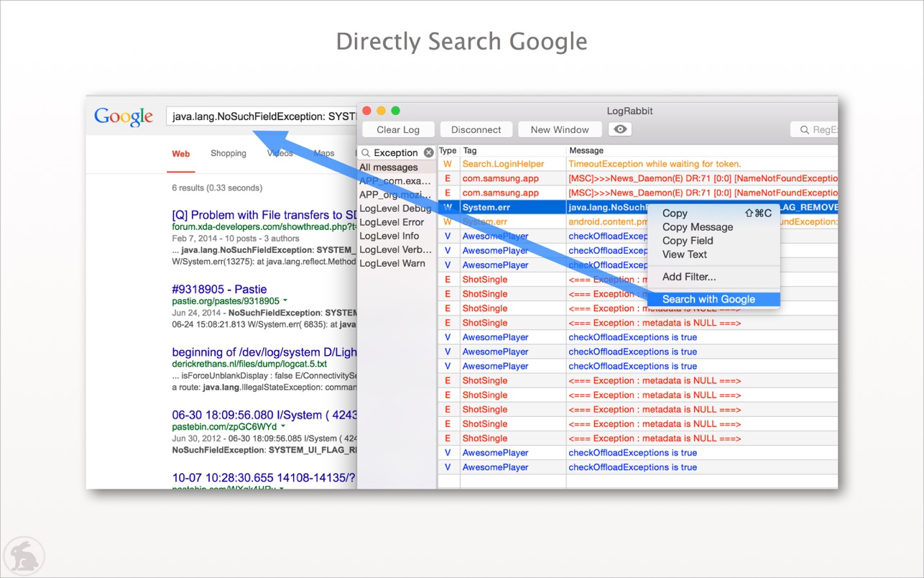Screen dimensions: 924x578
Task: Select the LogLevel Error filter
Action: click(x=397, y=221)
